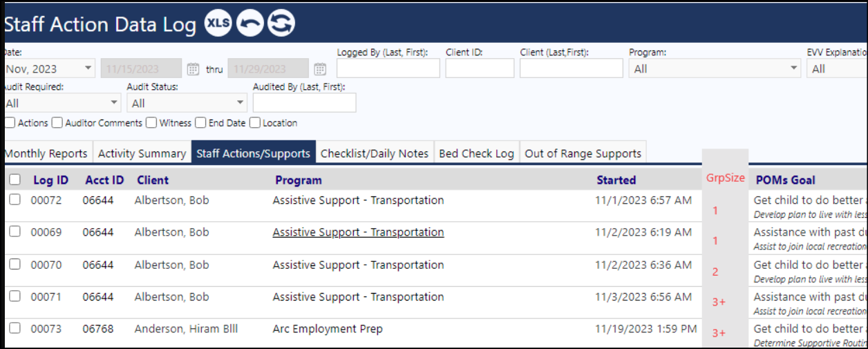Screen dimensions: 868x349
Task: Expand the Nov, 2023 date dropdown
Action: point(47,68)
